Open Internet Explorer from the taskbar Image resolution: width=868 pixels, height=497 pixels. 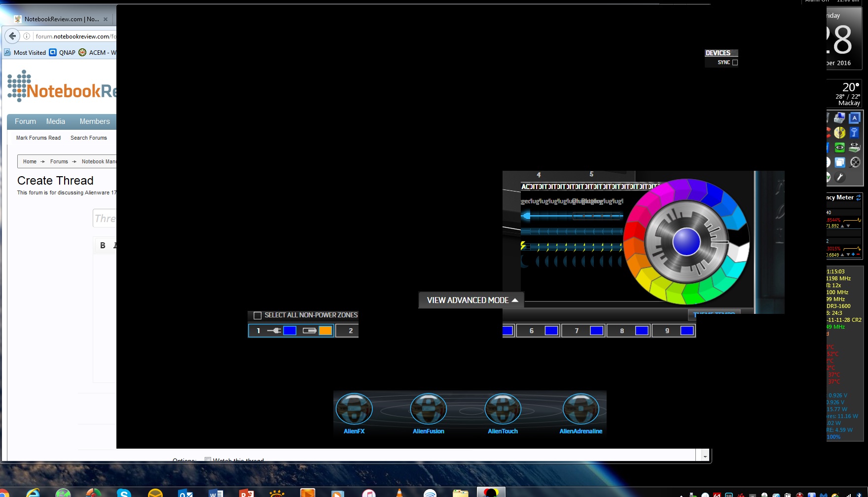pyautogui.click(x=33, y=493)
